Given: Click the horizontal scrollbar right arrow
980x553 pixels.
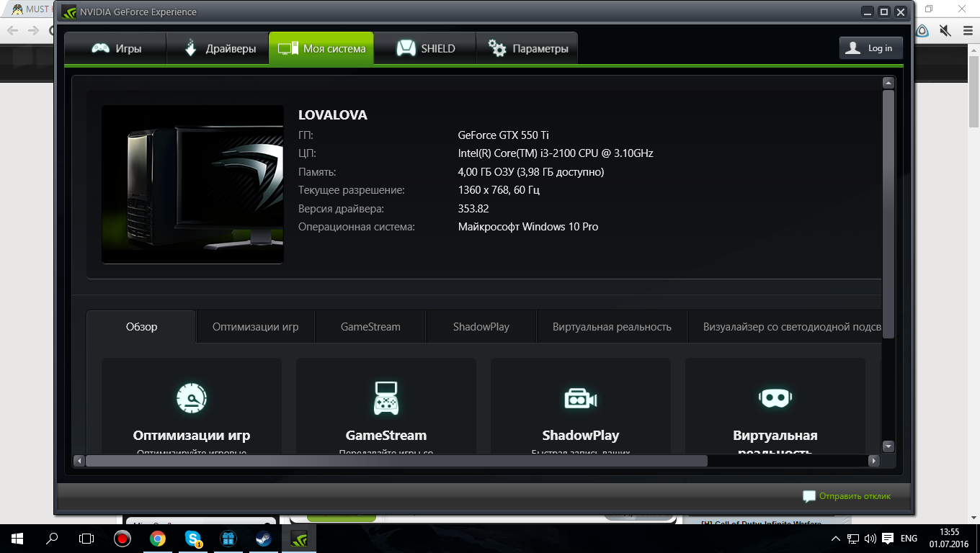Looking at the screenshot, I should coord(874,461).
